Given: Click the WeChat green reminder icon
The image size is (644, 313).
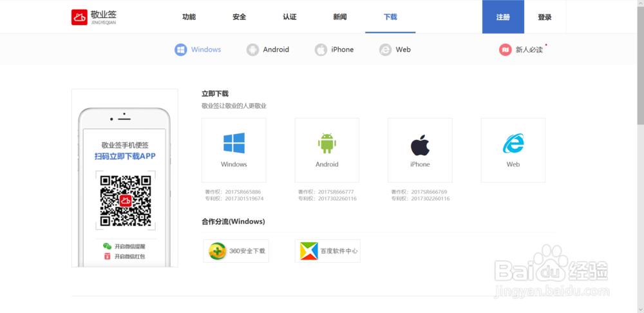Looking at the screenshot, I should pos(107,247).
